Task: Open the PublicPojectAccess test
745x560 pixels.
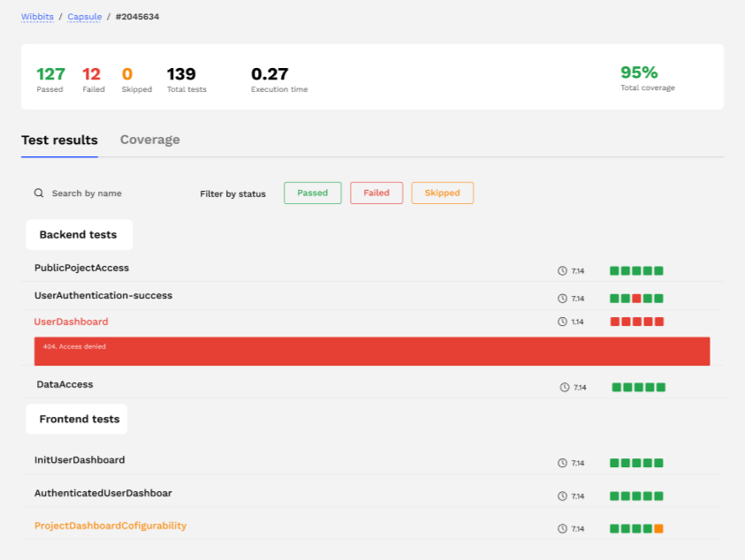Action: [81, 268]
